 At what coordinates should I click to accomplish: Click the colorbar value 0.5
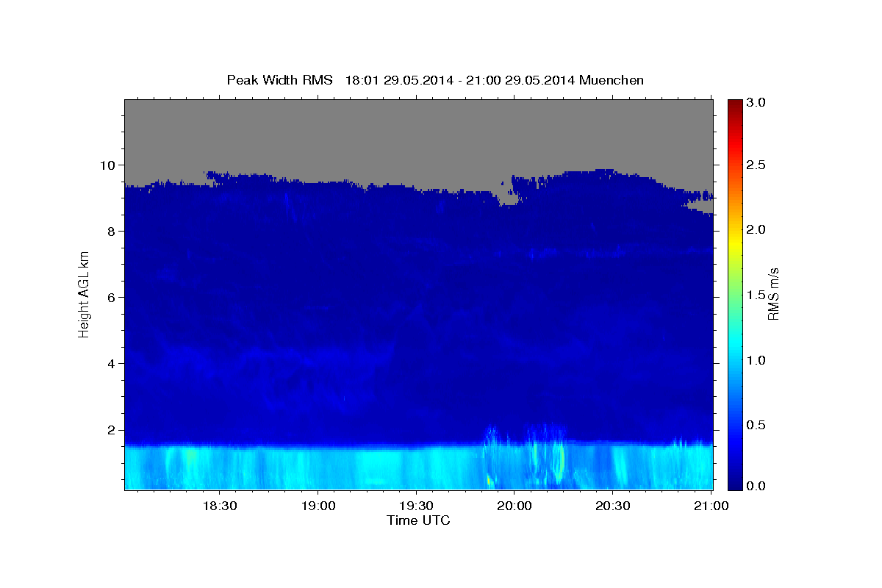point(756,425)
